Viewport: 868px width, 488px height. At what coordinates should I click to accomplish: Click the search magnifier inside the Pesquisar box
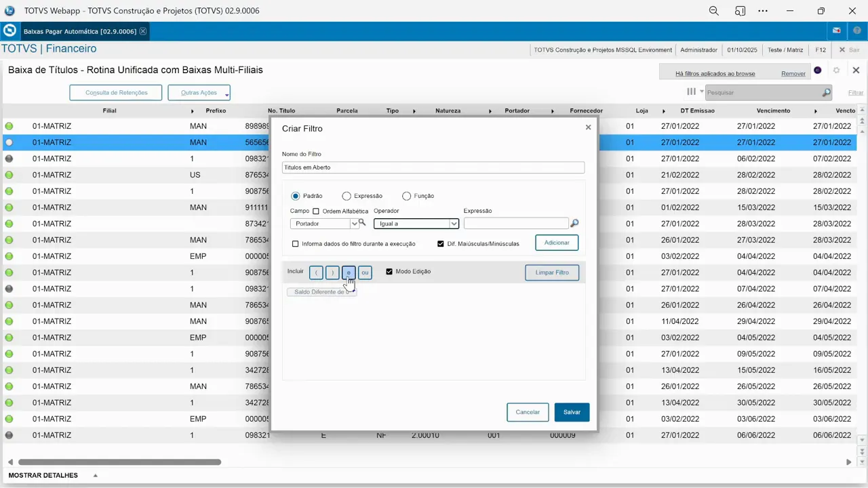click(827, 91)
